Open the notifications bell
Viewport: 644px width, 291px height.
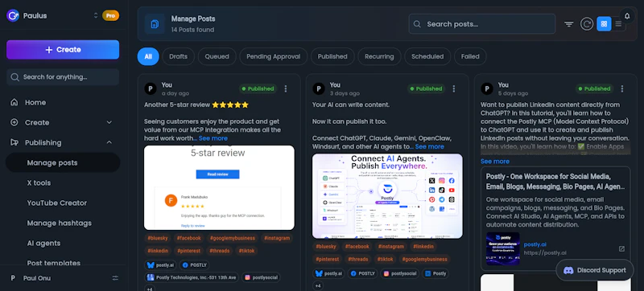point(627,16)
